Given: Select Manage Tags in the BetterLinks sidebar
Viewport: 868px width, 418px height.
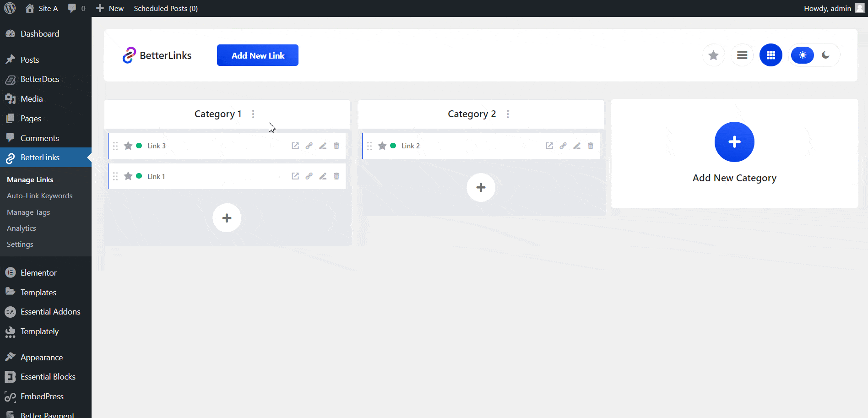Looking at the screenshot, I should point(28,212).
